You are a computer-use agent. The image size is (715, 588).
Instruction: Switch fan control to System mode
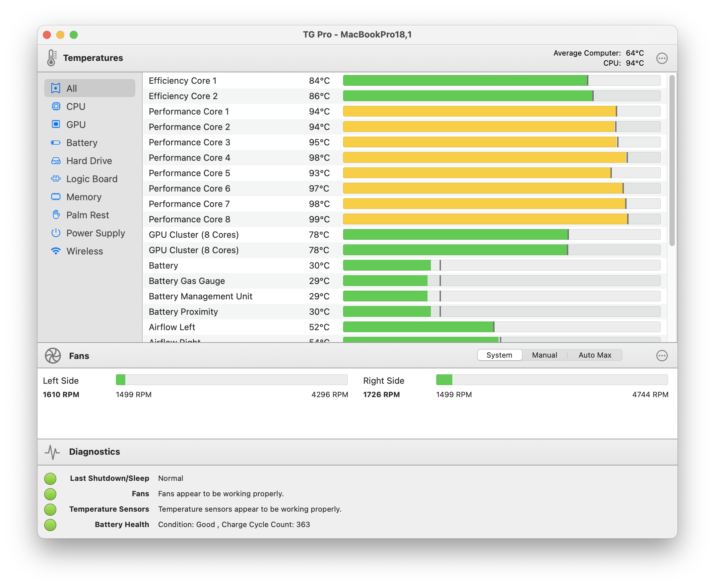coord(500,355)
